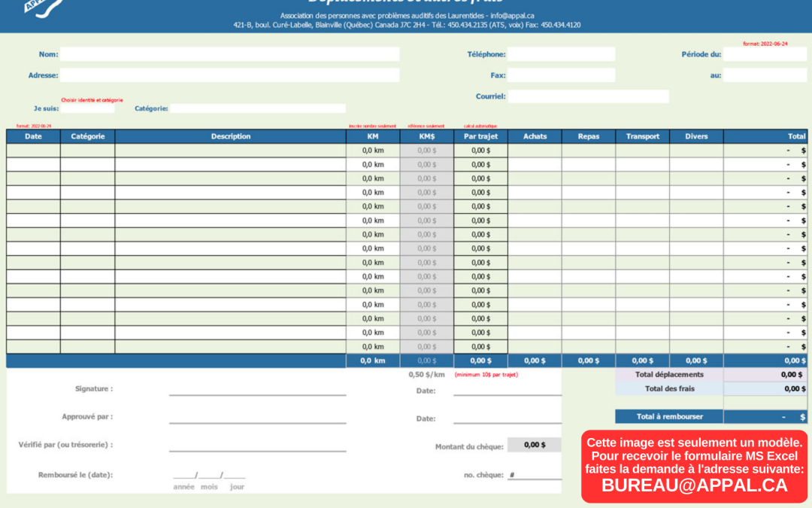Click the Par trajet column header
Image resolution: width=812 pixels, height=508 pixels.
[x=480, y=136]
